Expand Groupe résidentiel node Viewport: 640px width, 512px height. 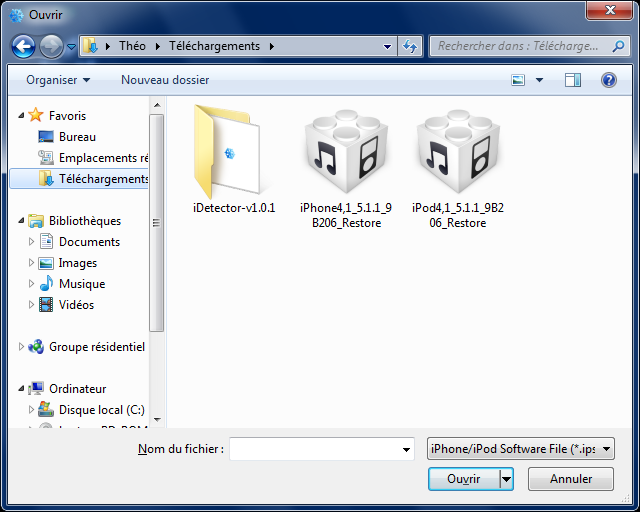(x=21, y=347)
